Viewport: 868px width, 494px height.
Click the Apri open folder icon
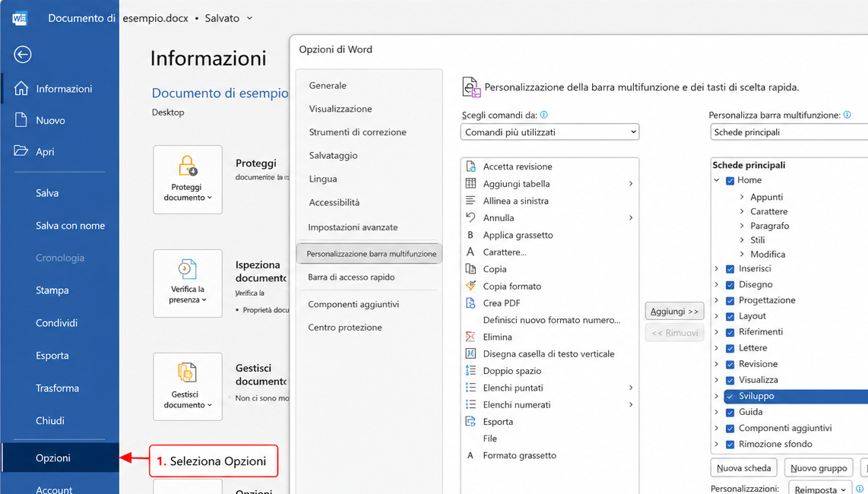(x=21, y=150)
